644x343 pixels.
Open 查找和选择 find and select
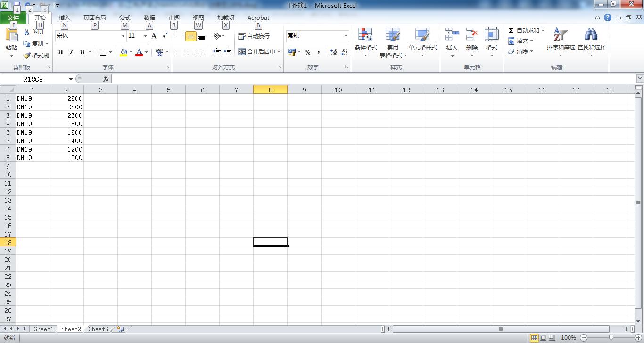(591, 42)
